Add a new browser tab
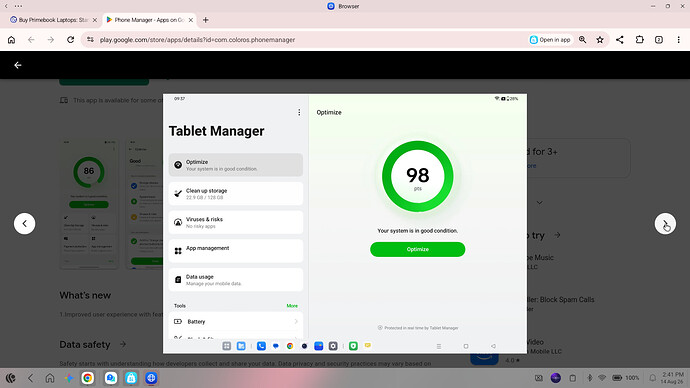 tap(206, 20)
